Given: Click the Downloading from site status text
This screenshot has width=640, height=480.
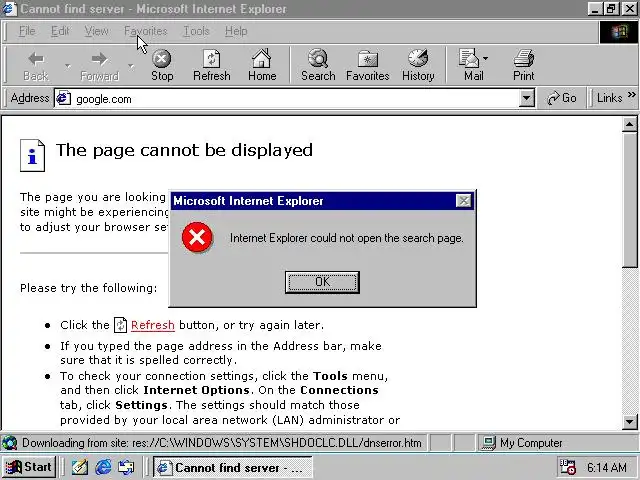Looking at the screenshot, I should tap(222, 443).
